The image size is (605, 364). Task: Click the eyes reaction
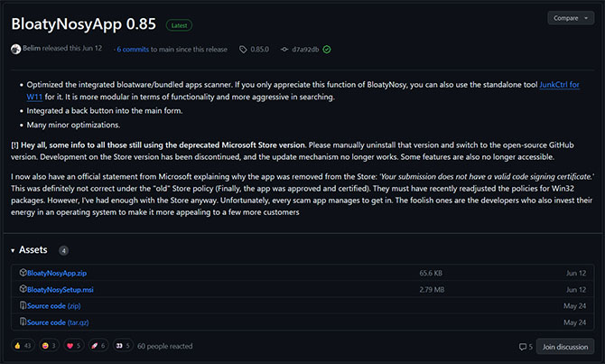[x=123, y=346]
